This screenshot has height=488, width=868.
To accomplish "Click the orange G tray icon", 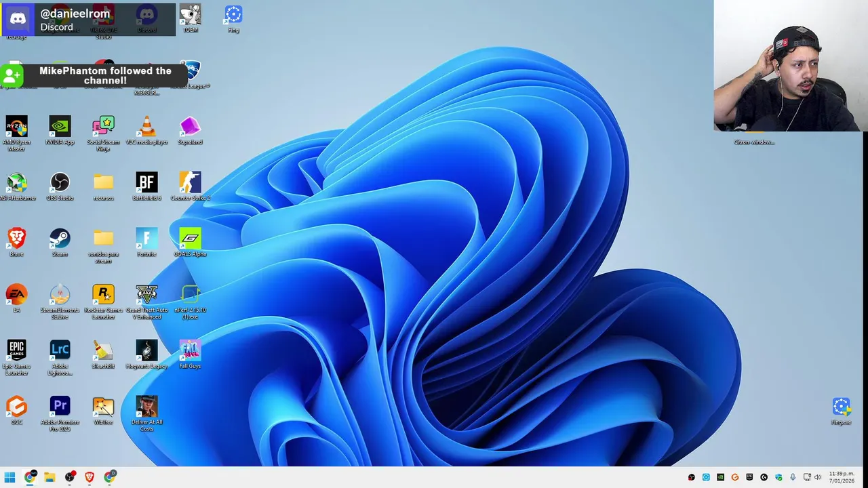I will click(x=734, y=477).
